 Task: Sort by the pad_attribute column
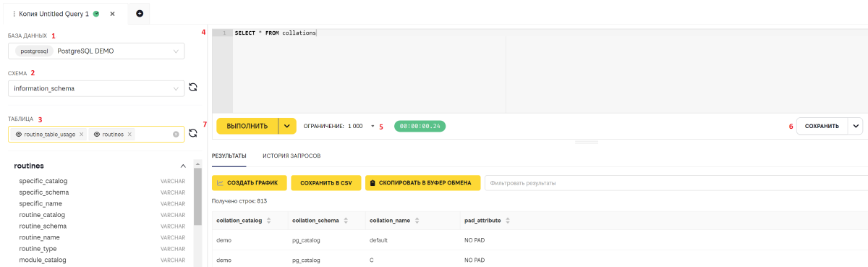click(508, 220)
